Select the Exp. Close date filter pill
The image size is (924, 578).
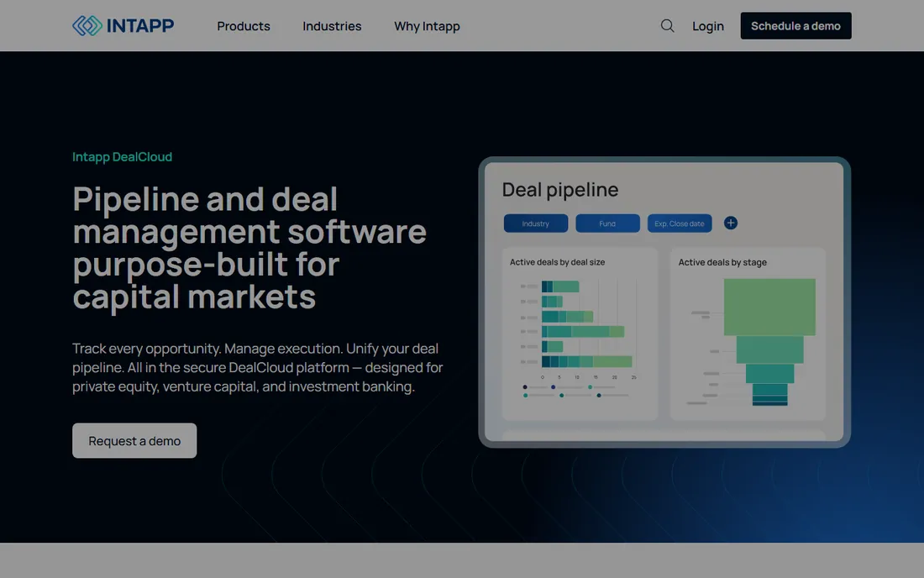tap(680, 223)
